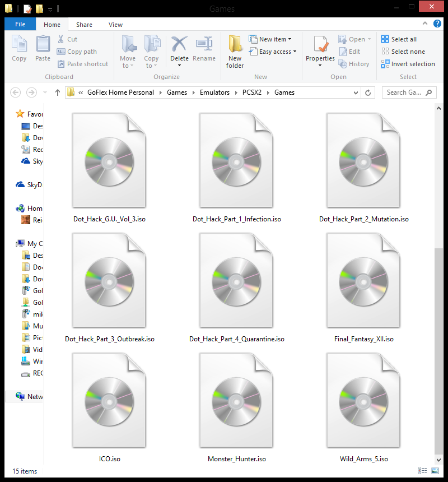Click Favorites in navigation pane

click(29, 114)
